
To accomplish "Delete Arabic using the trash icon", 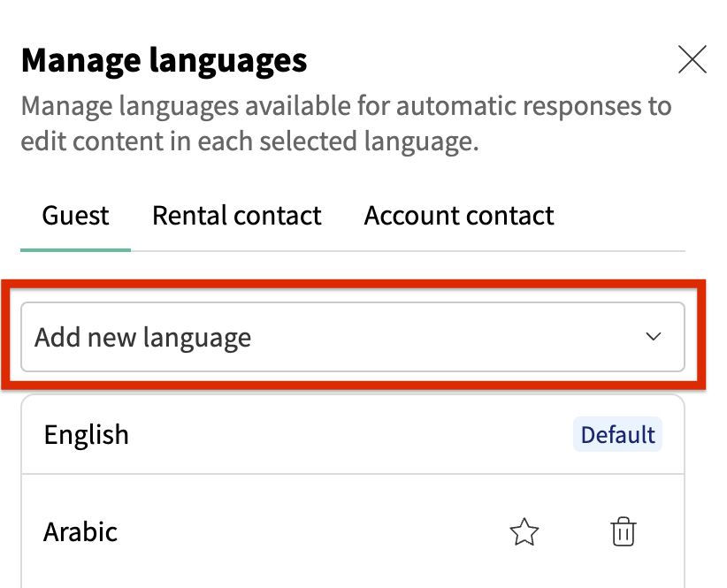I will point(624,532).
